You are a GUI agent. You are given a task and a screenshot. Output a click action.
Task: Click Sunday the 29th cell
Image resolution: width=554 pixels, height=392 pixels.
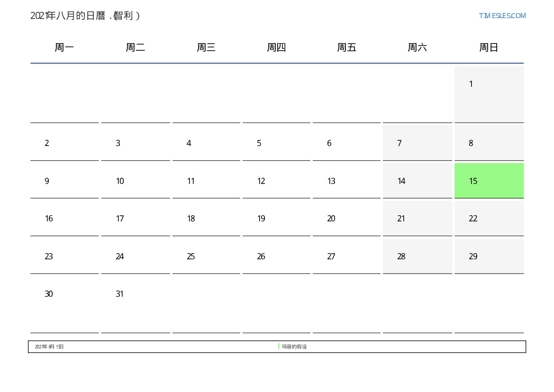click(489, 256)
